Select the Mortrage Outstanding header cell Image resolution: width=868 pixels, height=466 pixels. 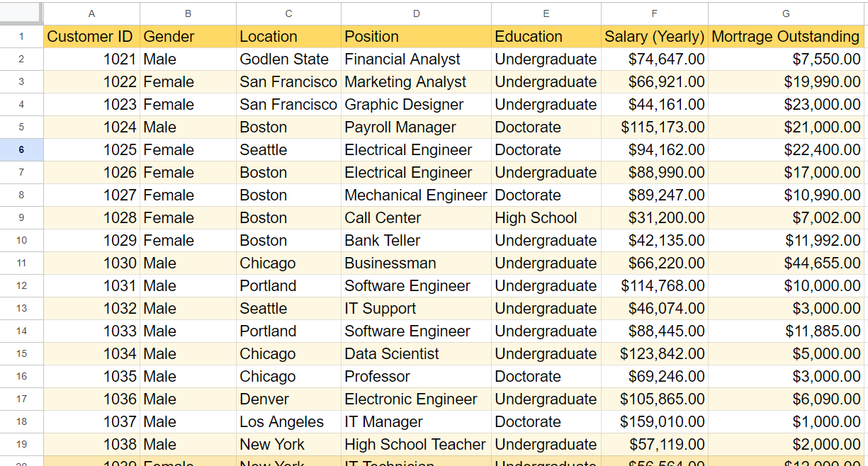pyautogui.click(x=785, y=37)
